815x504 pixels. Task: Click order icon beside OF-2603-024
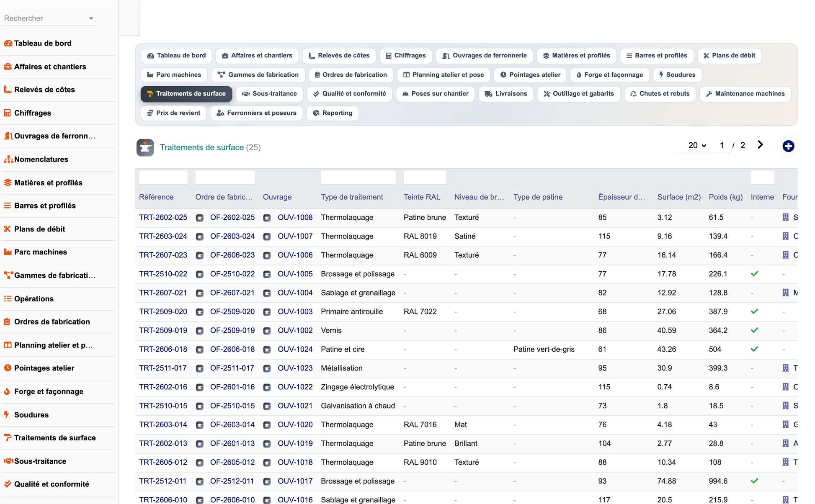(x=200, y=237)
